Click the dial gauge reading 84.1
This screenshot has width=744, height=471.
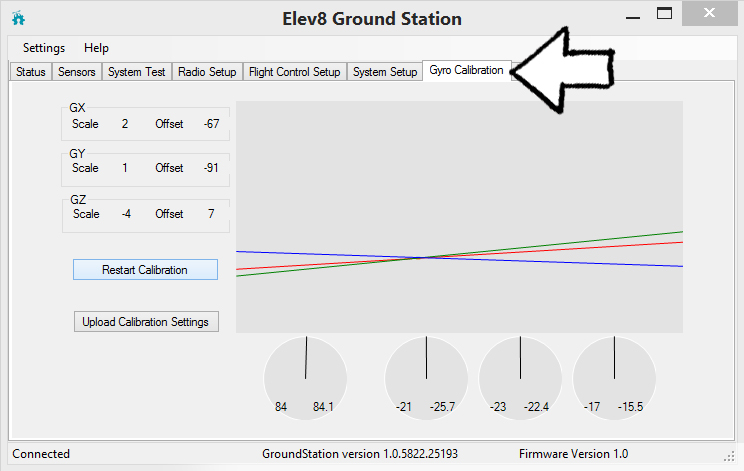click(x=307, y=377)
